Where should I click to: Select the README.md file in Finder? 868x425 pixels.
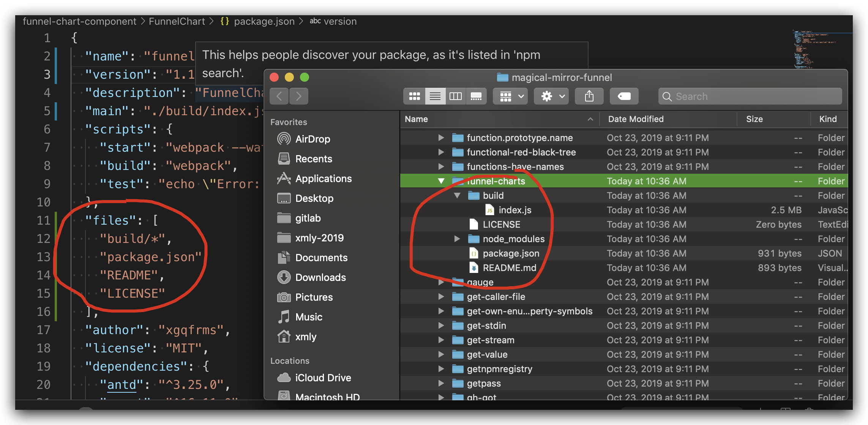[507, 267]
